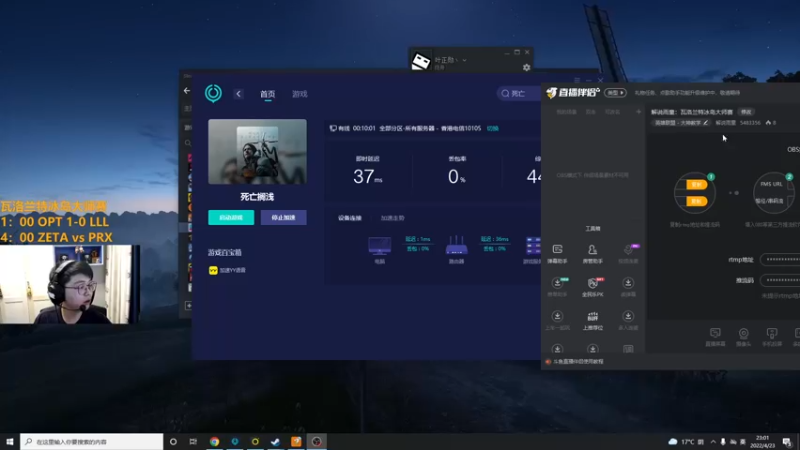Open Cortana circle on the taskbar

(173, 442)
